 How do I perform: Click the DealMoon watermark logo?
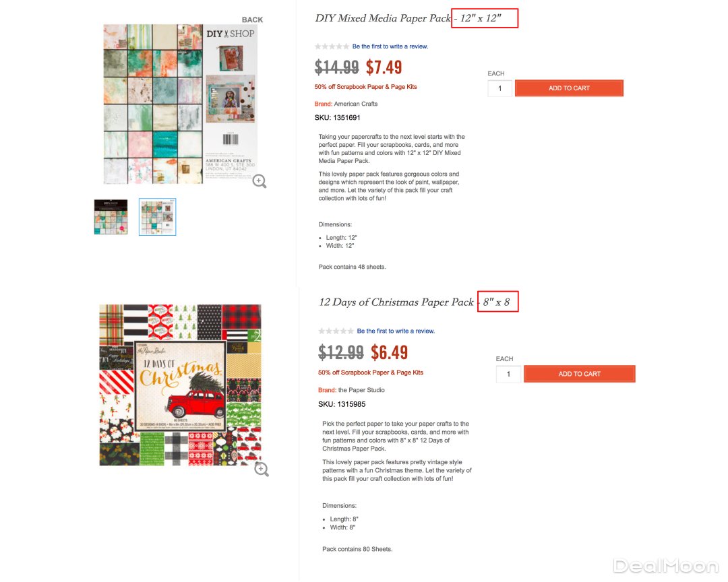665,565
